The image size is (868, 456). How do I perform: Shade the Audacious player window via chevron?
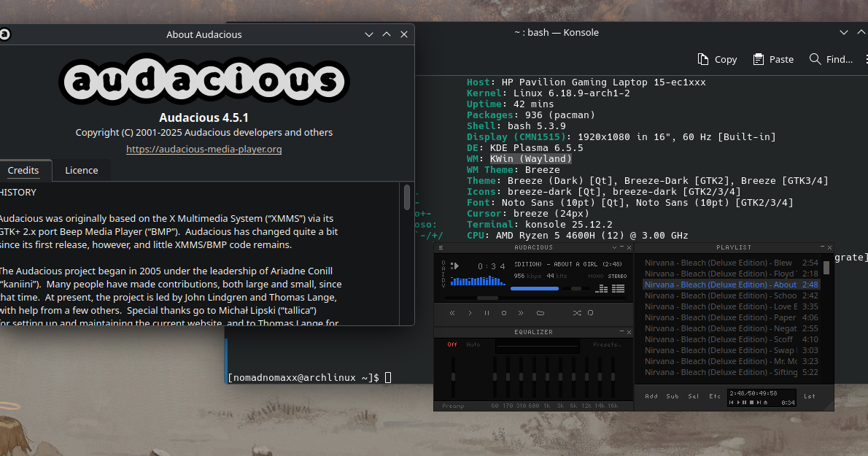click(614, 247)
